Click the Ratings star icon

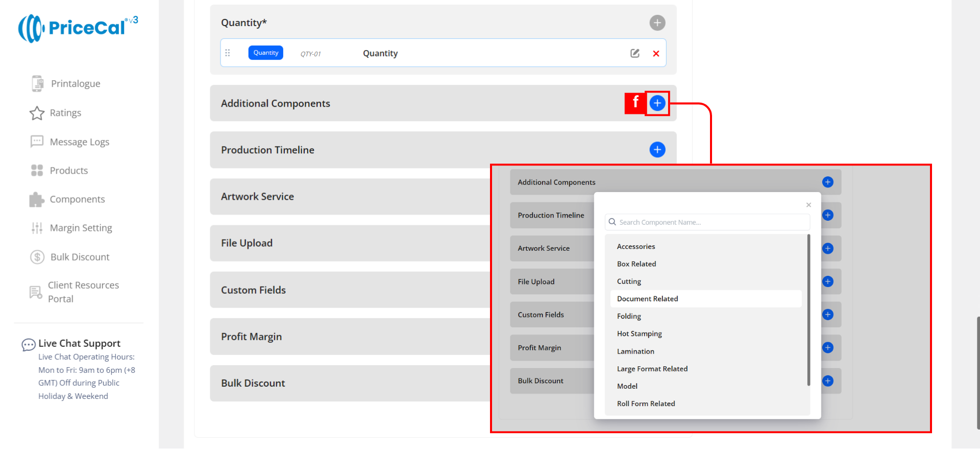[37, 113]
